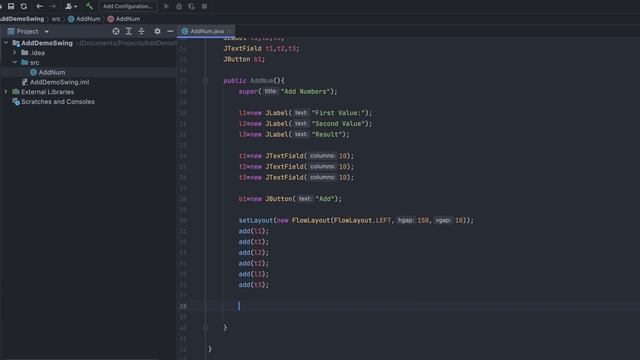Click the setLayout method call
The image size is (640, 360).
tap(256, 220)
